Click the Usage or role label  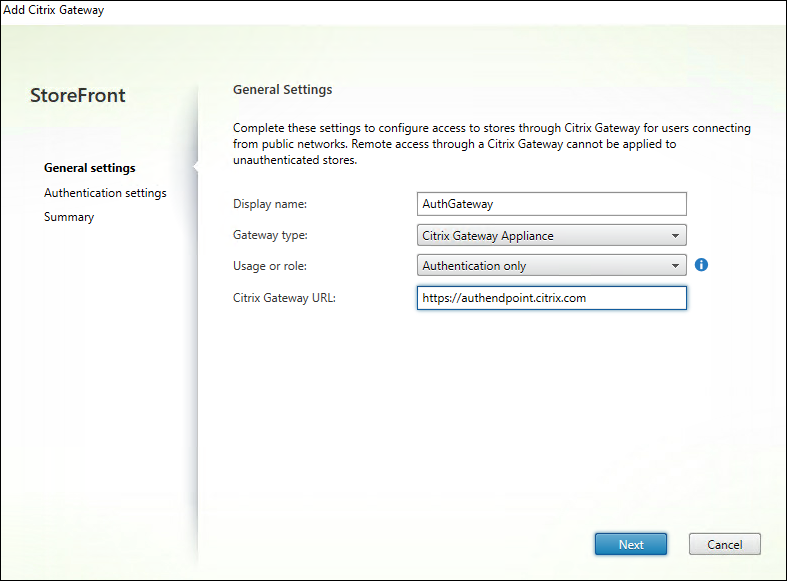(x=271, y=266)
